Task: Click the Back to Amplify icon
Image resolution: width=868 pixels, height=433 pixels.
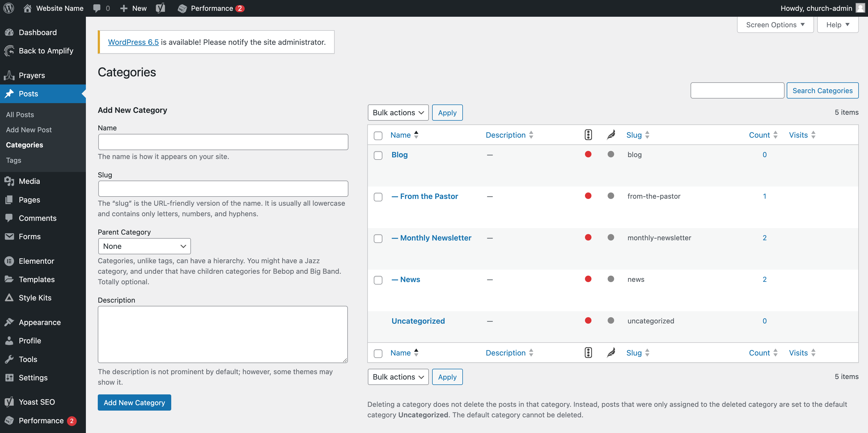Action: (x=9, y=51)
